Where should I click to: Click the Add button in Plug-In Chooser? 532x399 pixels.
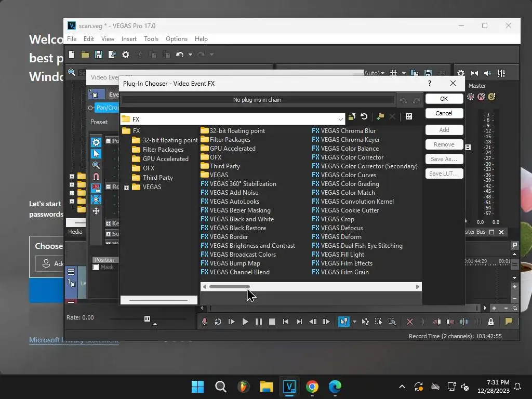tap(444, 130)
